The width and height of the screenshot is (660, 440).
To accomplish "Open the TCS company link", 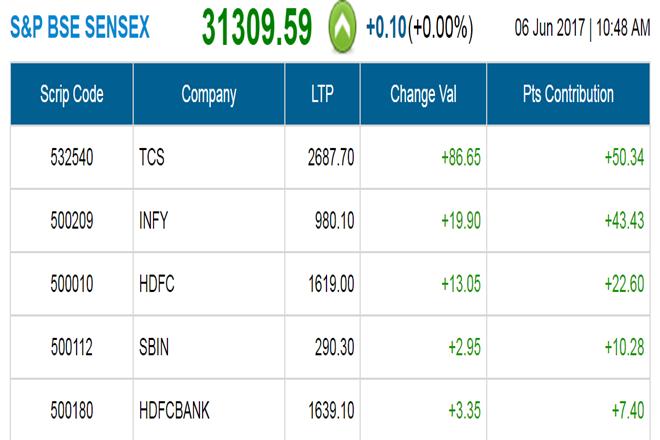I will 155,157.
